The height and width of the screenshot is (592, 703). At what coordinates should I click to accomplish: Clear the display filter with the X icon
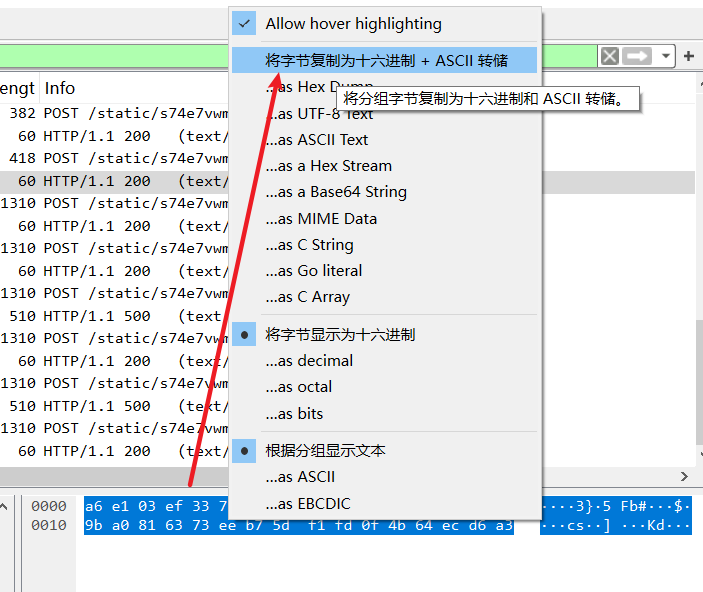coord(609,57)
